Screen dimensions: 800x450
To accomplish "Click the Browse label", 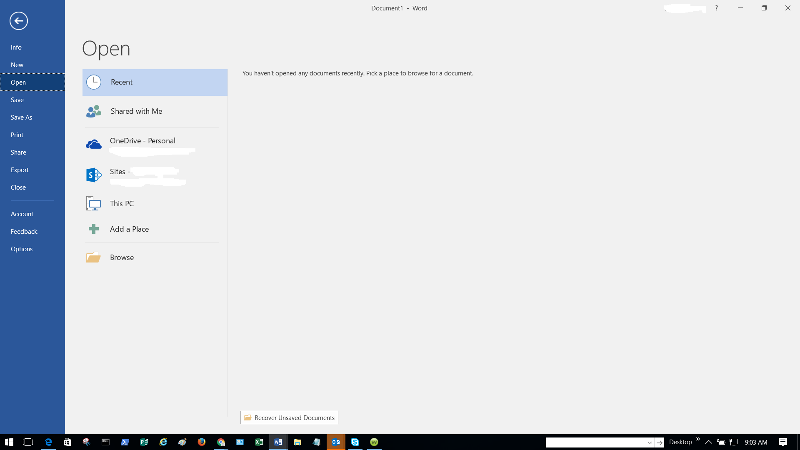I will (122, 257).
